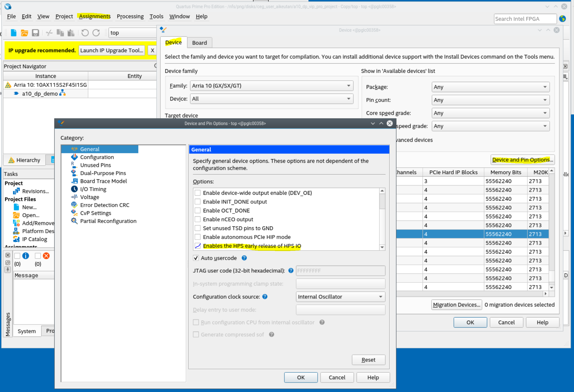The width and height of the screenshot is (574, 392).
Task: Check Enable INIT_DONE output option
Action: [198, 202]
